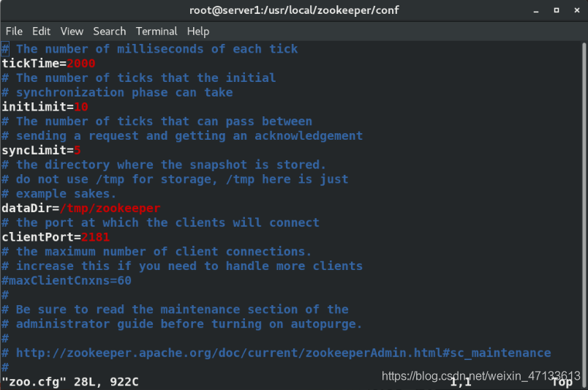This screenshot has width=588, height=390.
Task: Minimize the terminal window
Action: point(536,11)
